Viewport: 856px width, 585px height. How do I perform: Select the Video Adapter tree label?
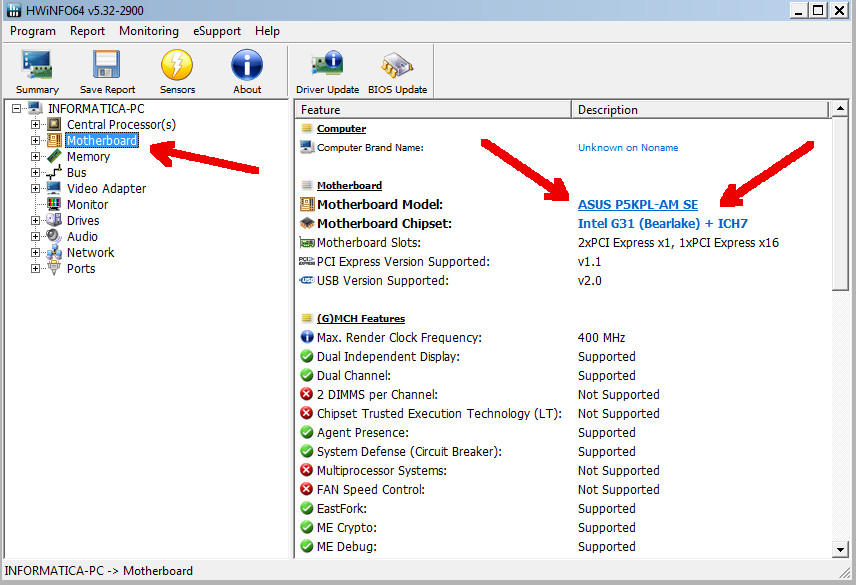106,188
